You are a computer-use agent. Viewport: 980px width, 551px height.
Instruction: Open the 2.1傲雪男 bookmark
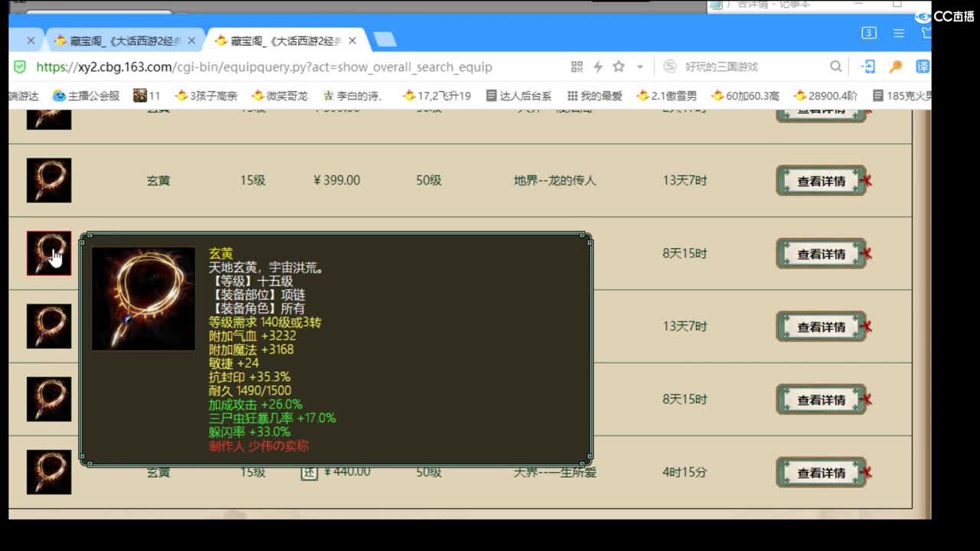(x=666, y=96)
